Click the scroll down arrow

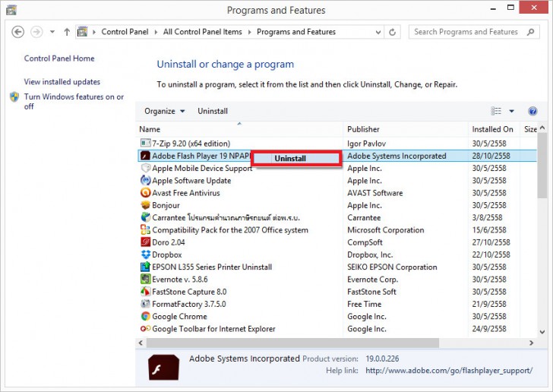coord(542,332)
